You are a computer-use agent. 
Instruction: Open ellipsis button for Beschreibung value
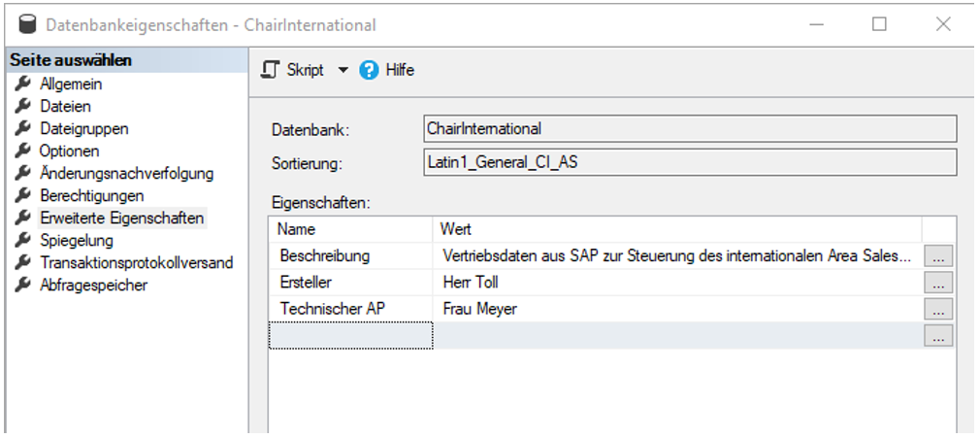938,256
